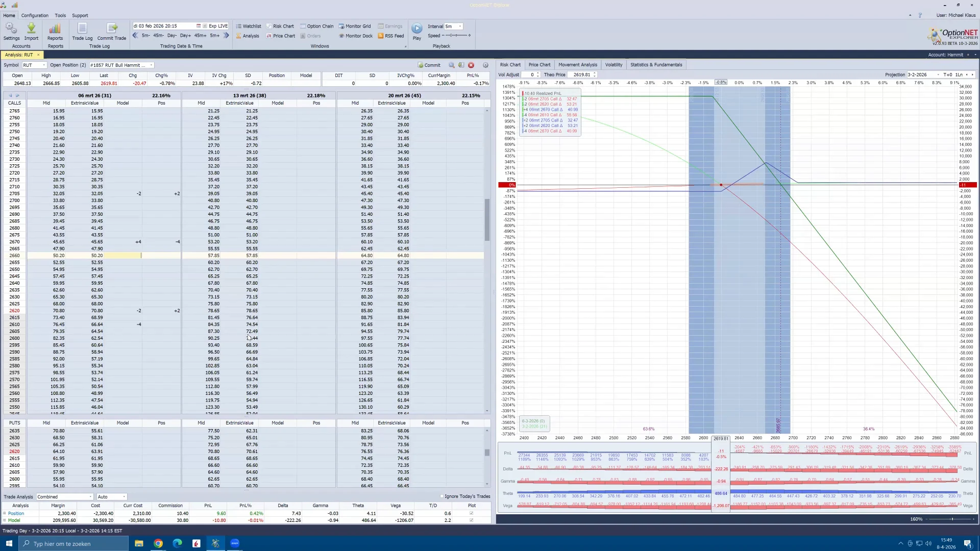
Task: Expand the Model row
Action: tap(5, 520)
